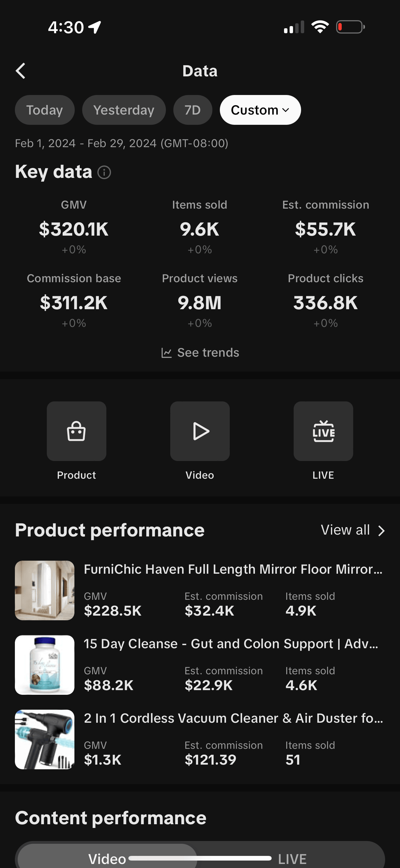The width and height of the screenshot is (400, 868).
Task: Tap the battery status icon
Action: click(350, 27)
